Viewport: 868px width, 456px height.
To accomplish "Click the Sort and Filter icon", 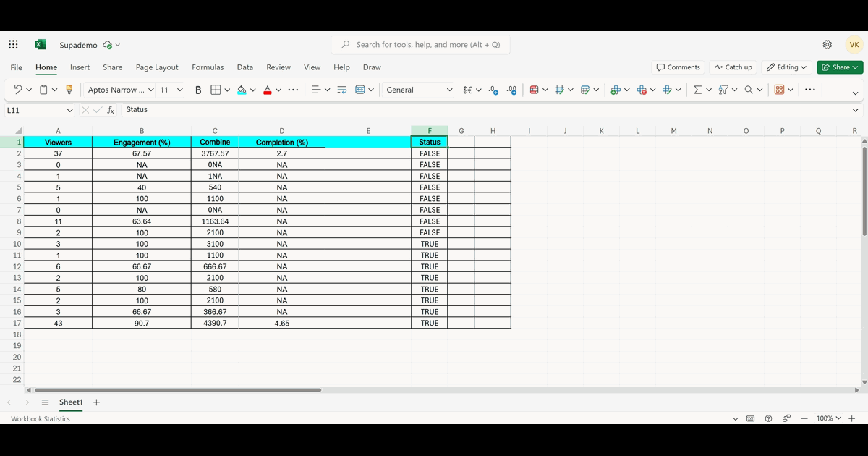I will pos(723,90).
